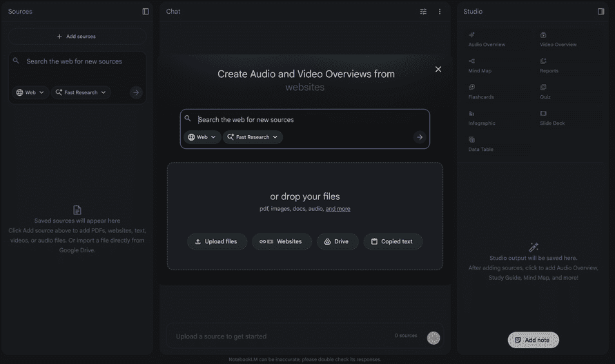Click Drive button
615x364 pixels.
pos(338,241)
